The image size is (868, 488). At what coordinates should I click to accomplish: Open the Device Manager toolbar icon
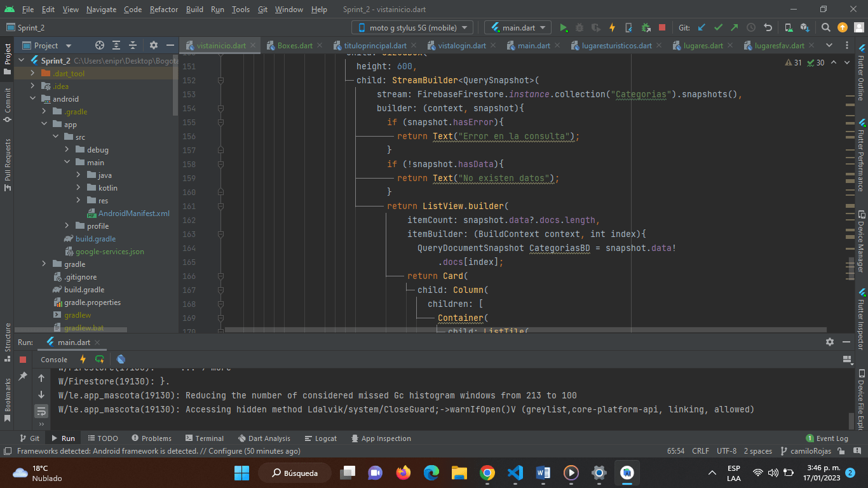point(789,27)
